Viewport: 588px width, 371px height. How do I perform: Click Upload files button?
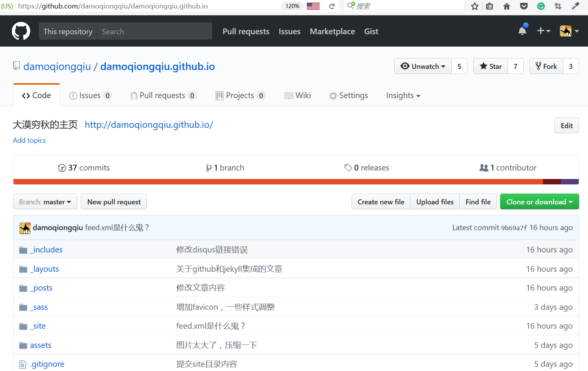(x=435, y=202)
